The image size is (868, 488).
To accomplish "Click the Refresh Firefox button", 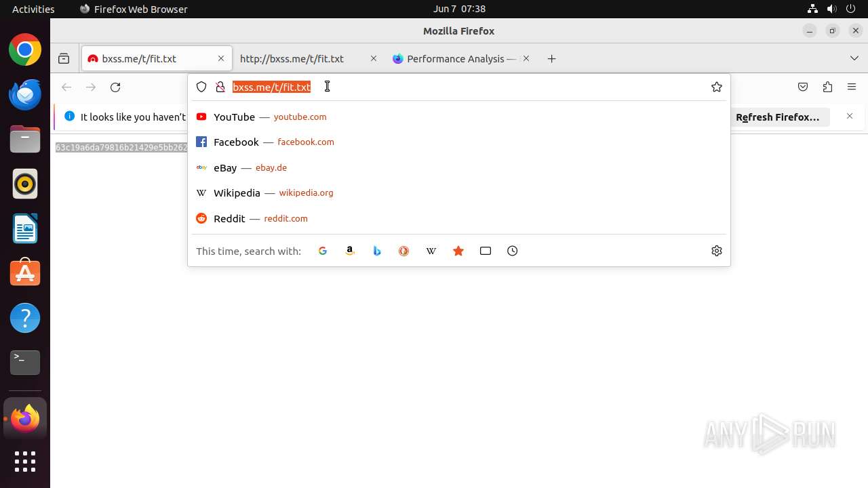I will click(778, 117).
